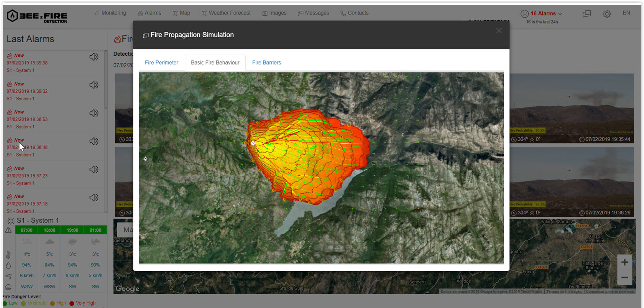The width and height of the screenshot is (644, 308).
Task: Toggle sound for alarm at 19:39:38
Action: (94, 57)
